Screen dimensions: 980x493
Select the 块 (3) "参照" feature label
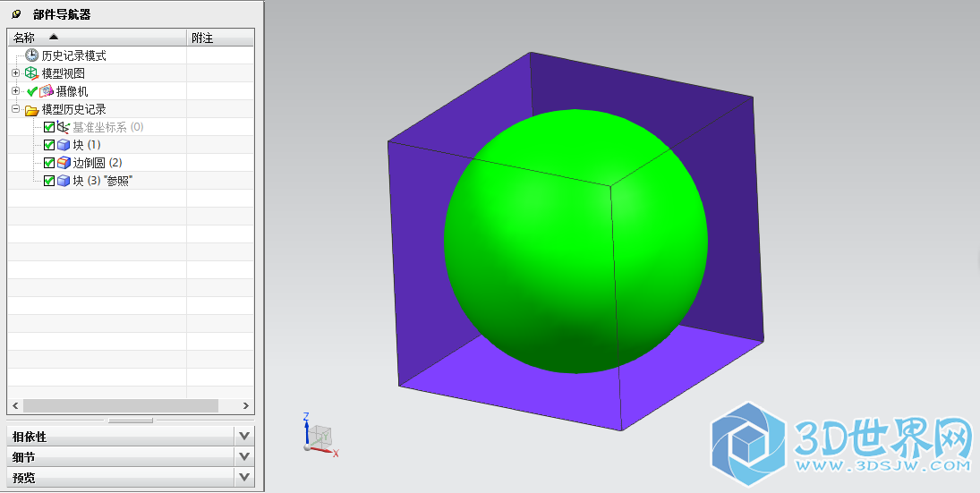coord(103,181)
